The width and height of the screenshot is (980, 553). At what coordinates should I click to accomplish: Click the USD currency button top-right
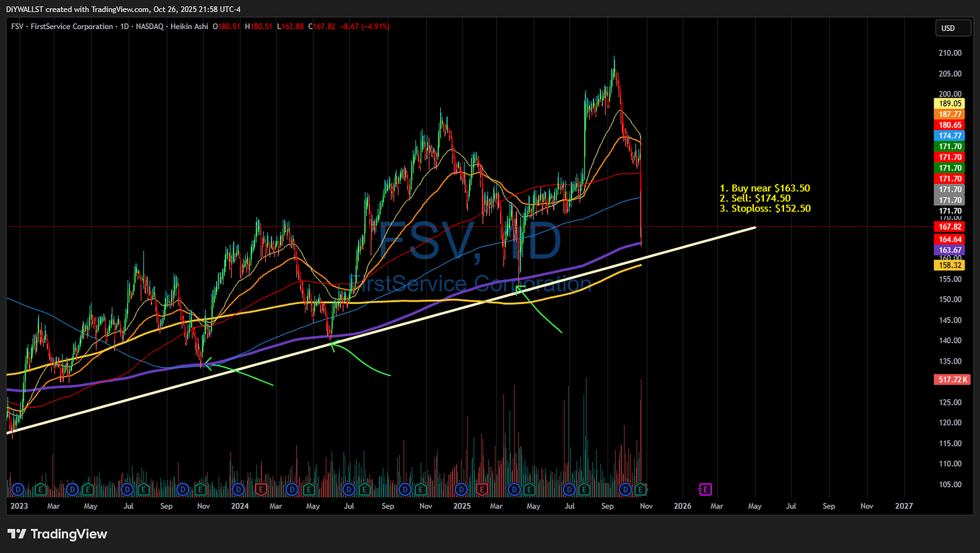pos(953,28)
